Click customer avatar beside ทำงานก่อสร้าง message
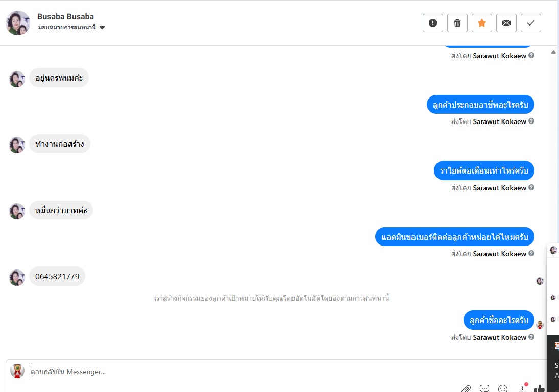The width and height of the screenshot is (559, 392). [x=17, y=145]
